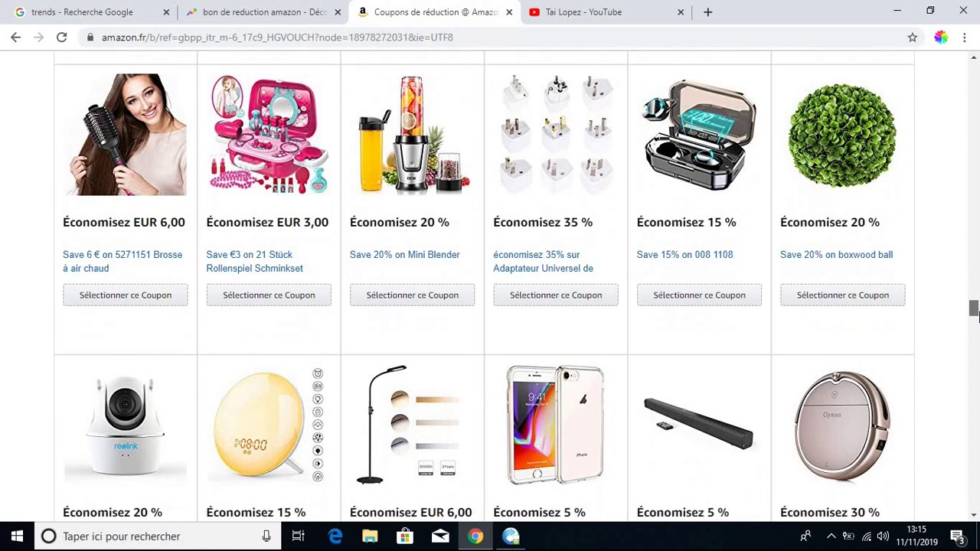
Task: Bookmark this page with the star icon
Action: pyautogui.click(x=912, y=37)
